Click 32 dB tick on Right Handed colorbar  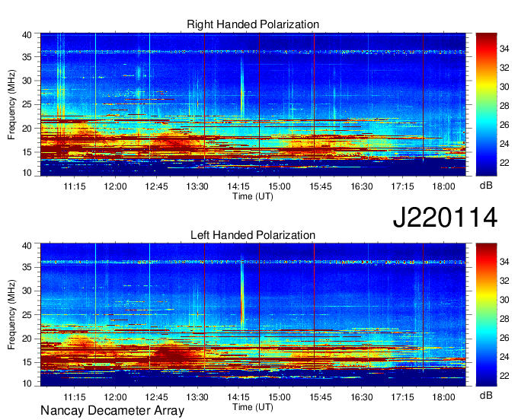(504, 68)
